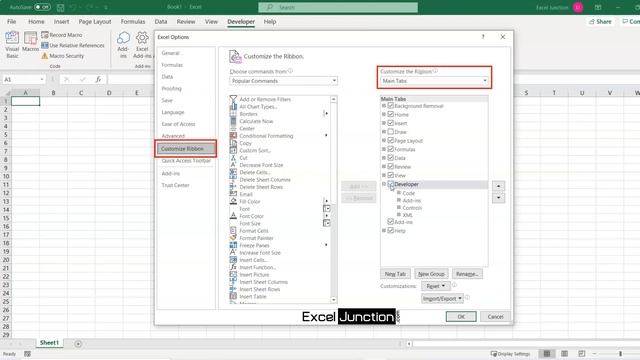
Task: Click insert function fx icon
Action: (x=98, y=79)
